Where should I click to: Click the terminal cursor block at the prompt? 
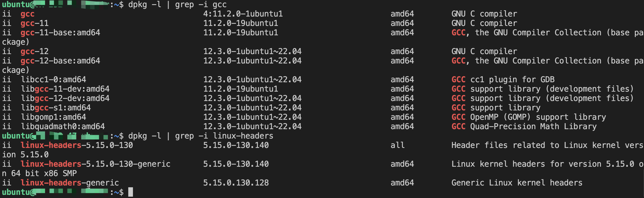coord(130,192)
